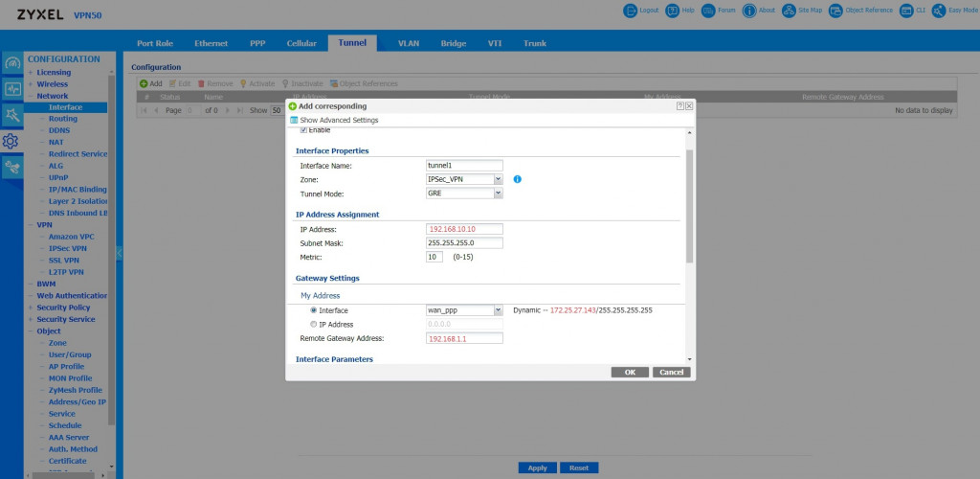This screenshot has height=479, width=980.
Task: Click the About info icon
Action: pyautogui.click(x=749, y=11)
